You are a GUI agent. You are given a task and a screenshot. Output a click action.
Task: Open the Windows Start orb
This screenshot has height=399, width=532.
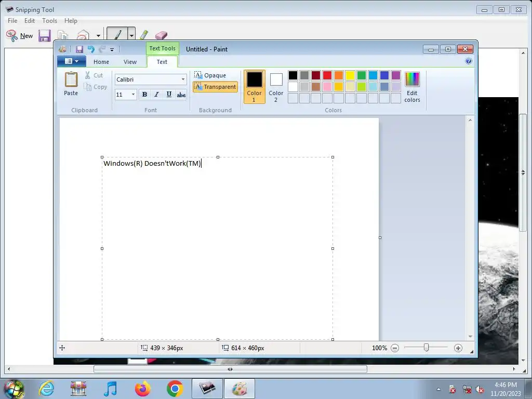(14, 389)
